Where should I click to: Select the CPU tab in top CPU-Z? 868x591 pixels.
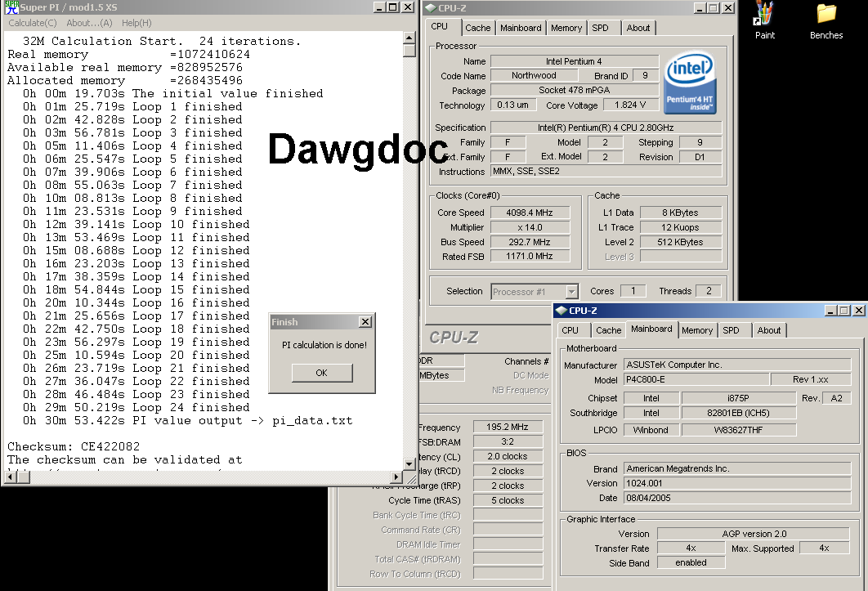click(440, 27)
